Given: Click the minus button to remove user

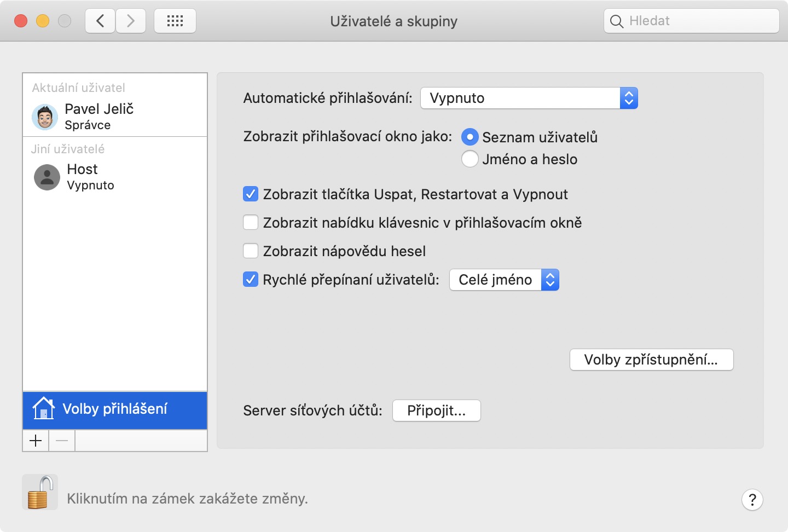Looking at the screenshot, I should coord(62,441).
